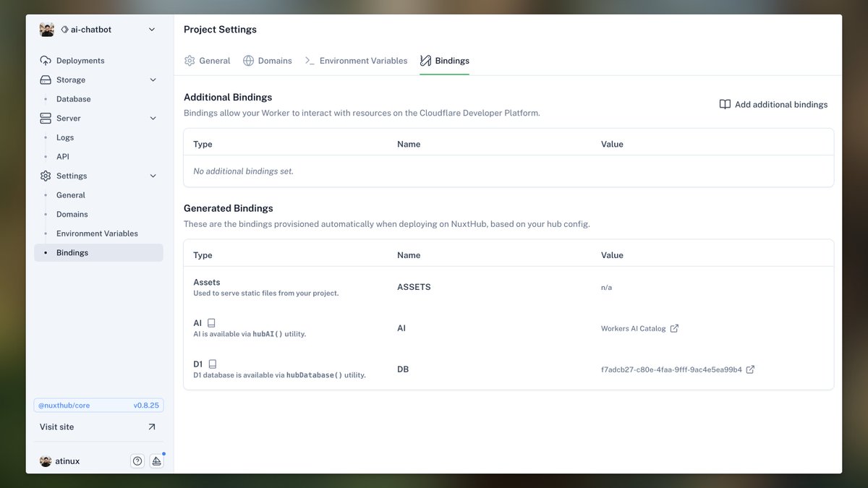The width and height of the screenshot is (868, 488).
Task: Collapse the Storage section chevron
Action: pos(153,80)
